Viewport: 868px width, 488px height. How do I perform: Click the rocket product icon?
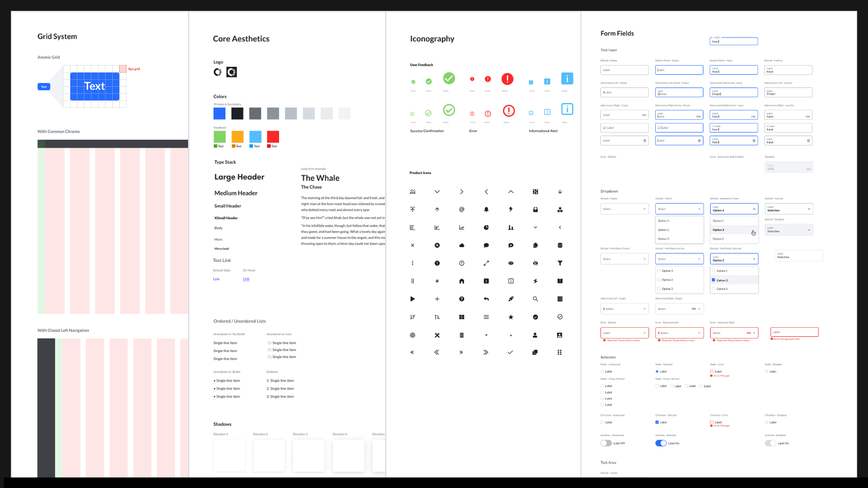511,299
